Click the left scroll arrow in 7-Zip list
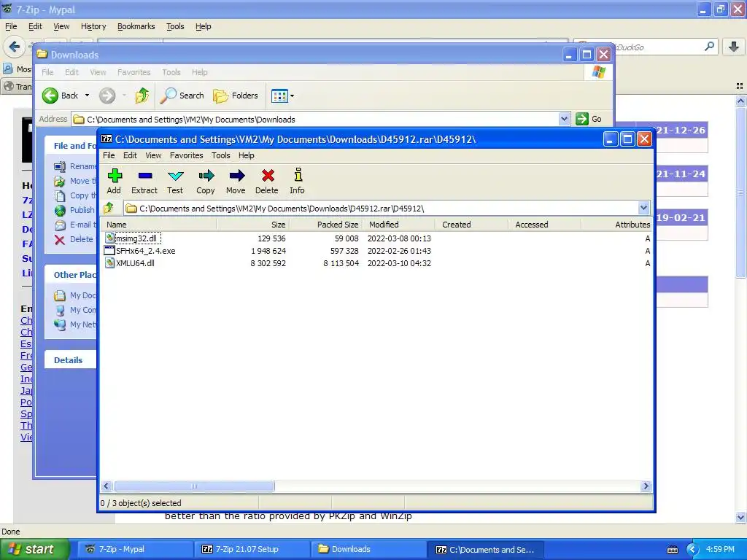The height and width of the screenshot is (560, 747). [107, 486]
